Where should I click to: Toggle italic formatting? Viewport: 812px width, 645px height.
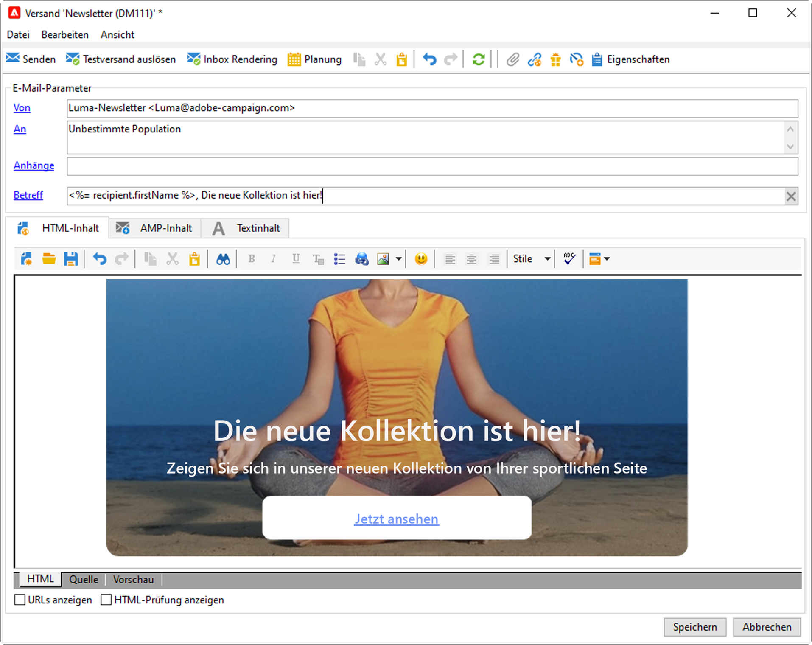(x=274, y=259)
